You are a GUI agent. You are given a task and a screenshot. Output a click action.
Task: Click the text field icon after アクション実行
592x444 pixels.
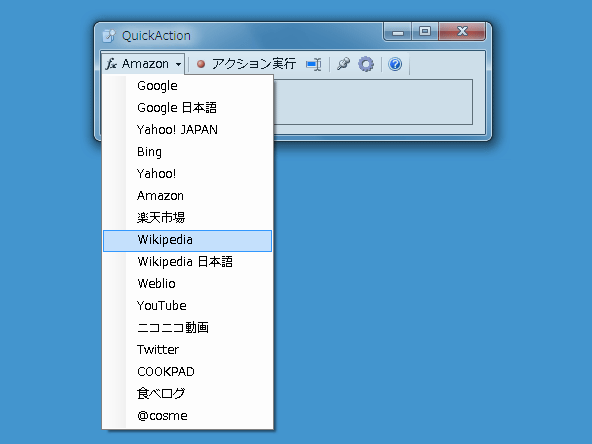click(314, 64)
